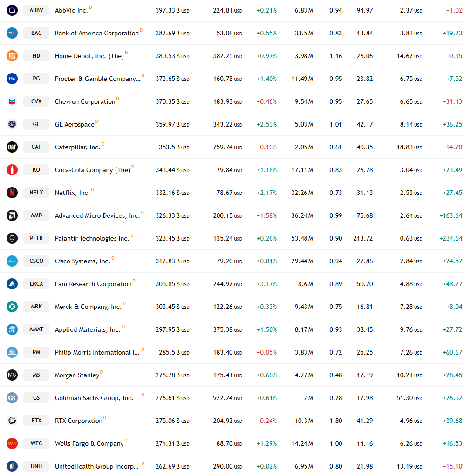Click the AbbVie company logo icon
The width and height of the screenshot is (463, 476).
pos(12,10)
